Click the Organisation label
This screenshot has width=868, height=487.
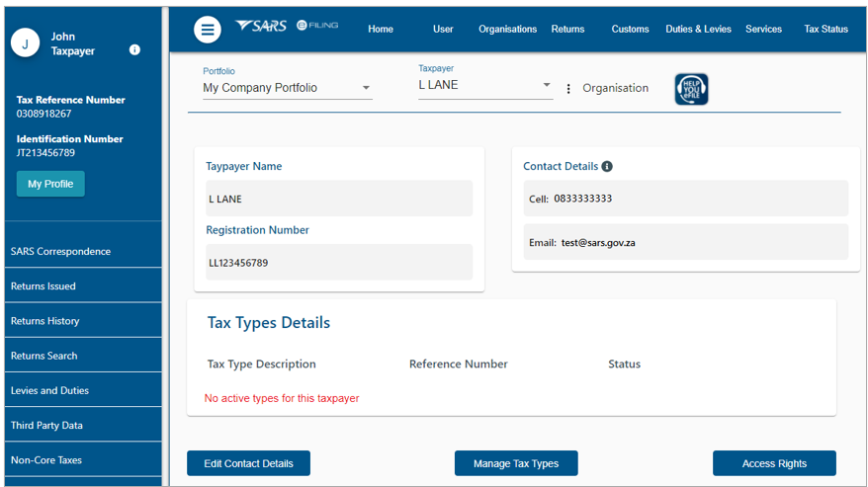pos(615,88)
